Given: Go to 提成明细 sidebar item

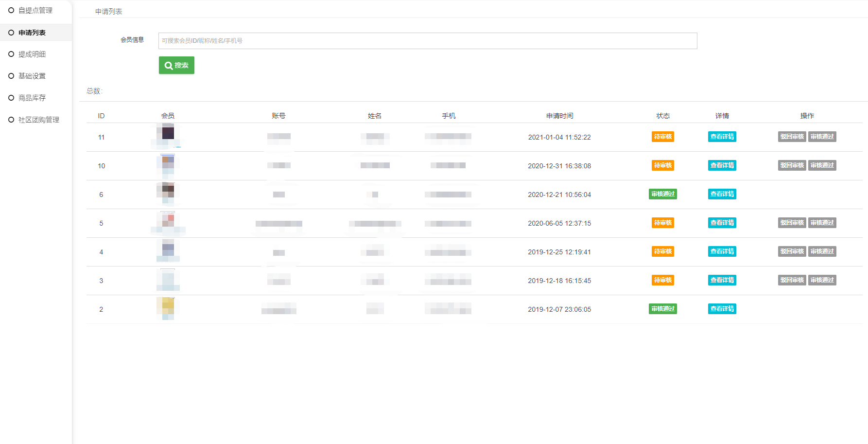Looking at the screenshot, I should point(32,54).
